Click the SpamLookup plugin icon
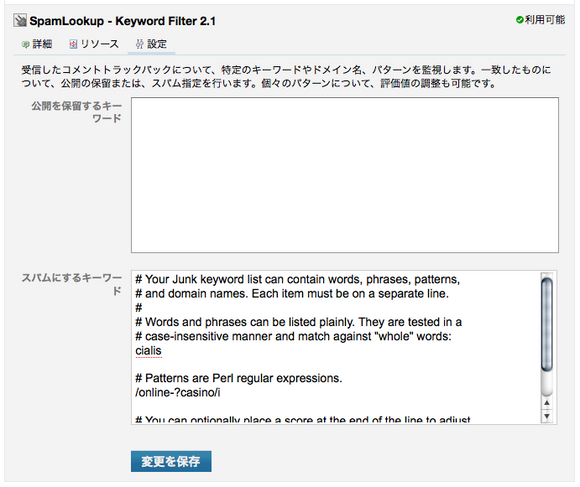This screenshot has width=580, height=487. (20, 20)
